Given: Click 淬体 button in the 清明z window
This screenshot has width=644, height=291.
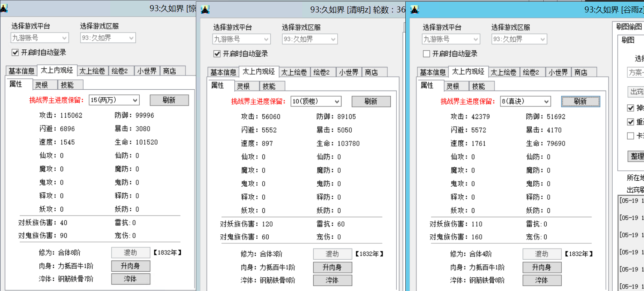Looking at the screenshot, I should click(x=332, y=280).
